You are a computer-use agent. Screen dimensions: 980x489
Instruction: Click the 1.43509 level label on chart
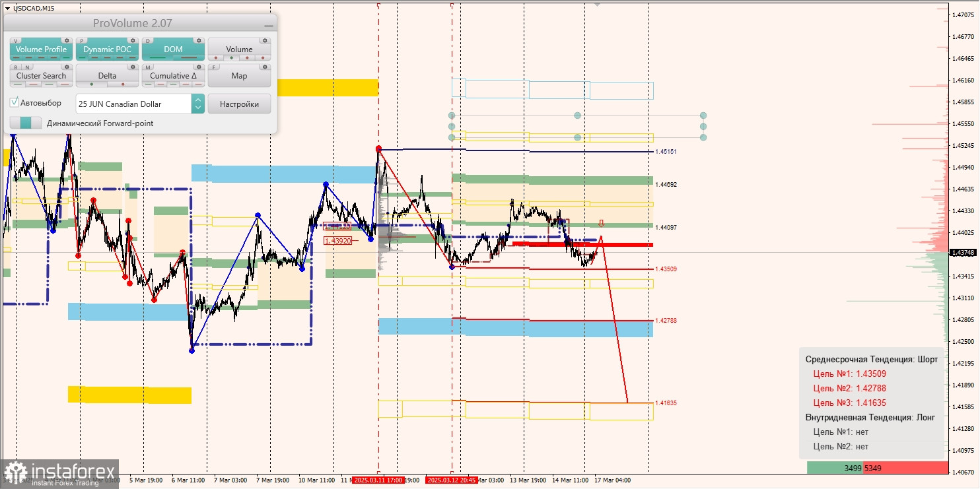[666, 269]
